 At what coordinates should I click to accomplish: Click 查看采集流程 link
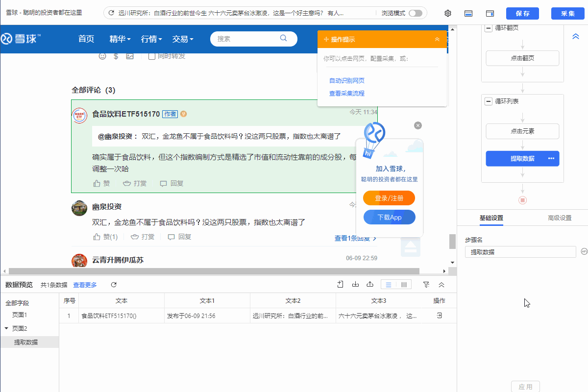click(347, 94)
